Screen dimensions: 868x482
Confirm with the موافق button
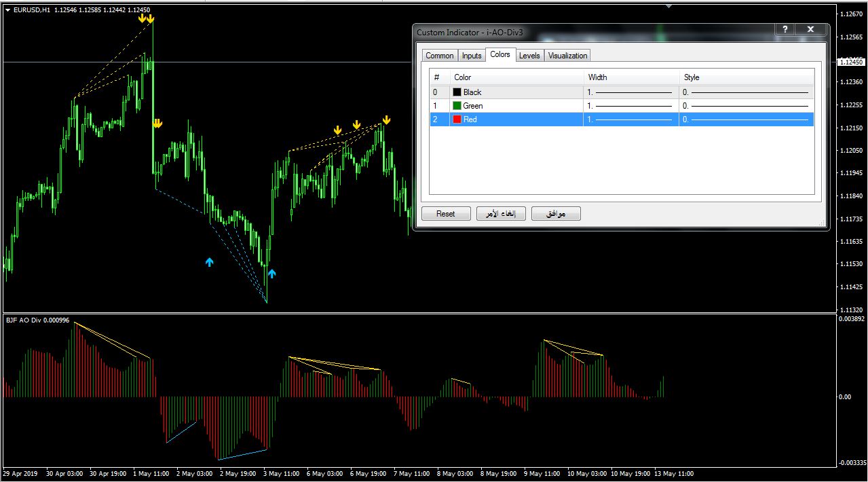tap(556, 214)
